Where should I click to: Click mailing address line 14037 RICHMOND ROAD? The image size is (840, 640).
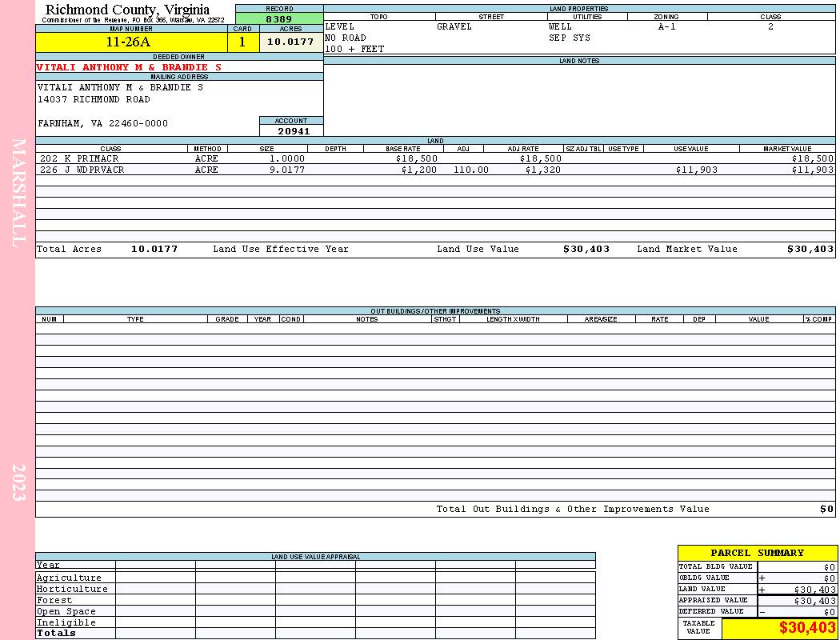tap(94, 99)
